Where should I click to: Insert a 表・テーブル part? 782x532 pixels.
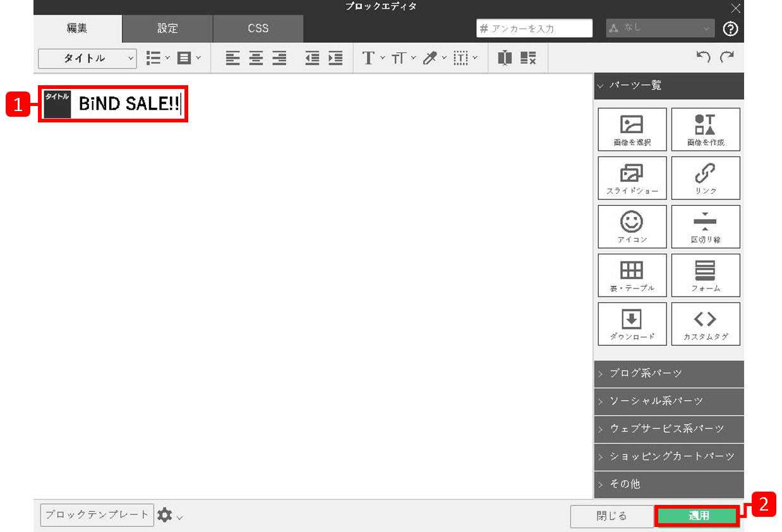tap(632, 275)
